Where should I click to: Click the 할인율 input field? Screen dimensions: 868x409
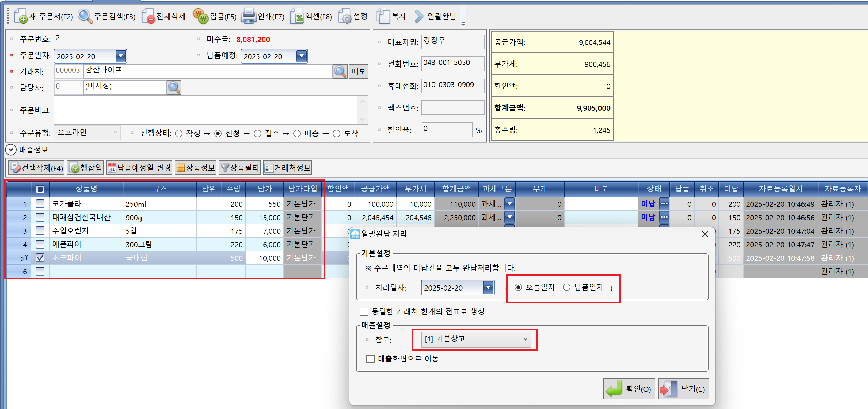pyautogui.click(x=447, y=129)
